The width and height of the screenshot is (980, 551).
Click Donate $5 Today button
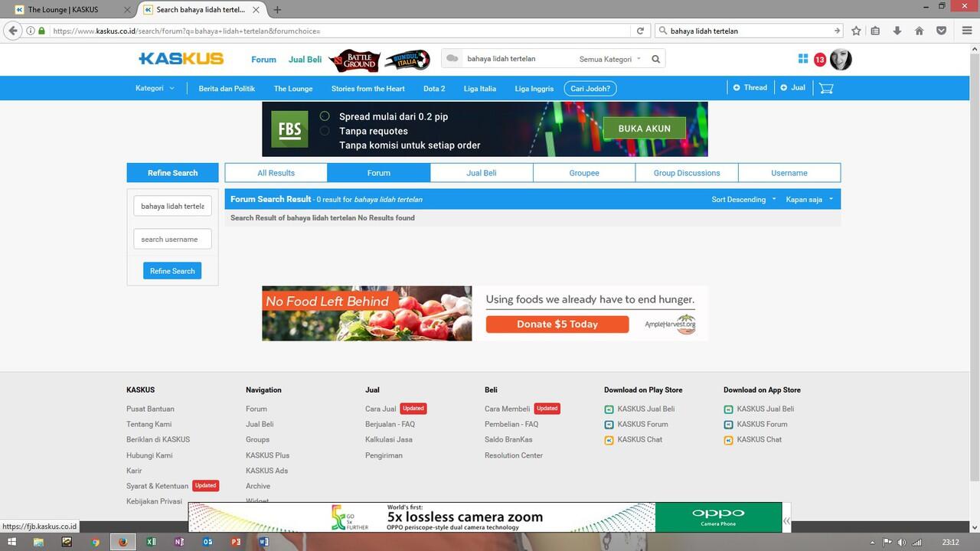click(557, 324)
